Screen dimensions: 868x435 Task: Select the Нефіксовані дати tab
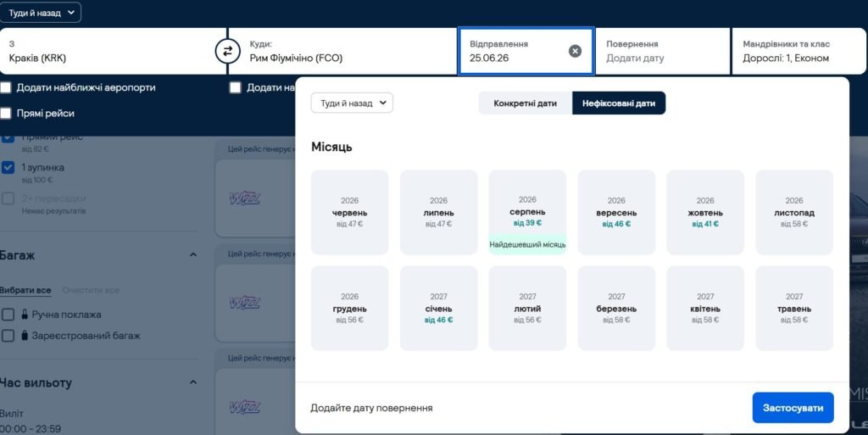click(619, 103)
